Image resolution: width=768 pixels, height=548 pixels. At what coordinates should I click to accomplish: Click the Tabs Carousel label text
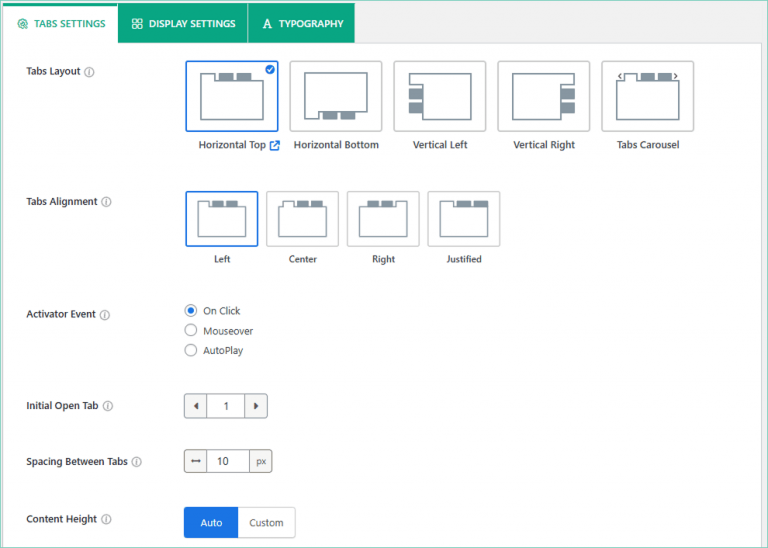click(x=648, y=145)
